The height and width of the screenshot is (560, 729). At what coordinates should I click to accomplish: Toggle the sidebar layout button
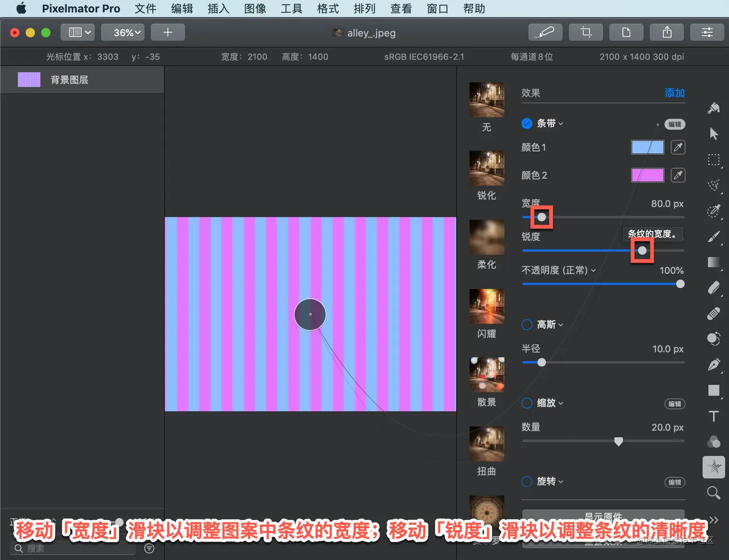[78, 32]
